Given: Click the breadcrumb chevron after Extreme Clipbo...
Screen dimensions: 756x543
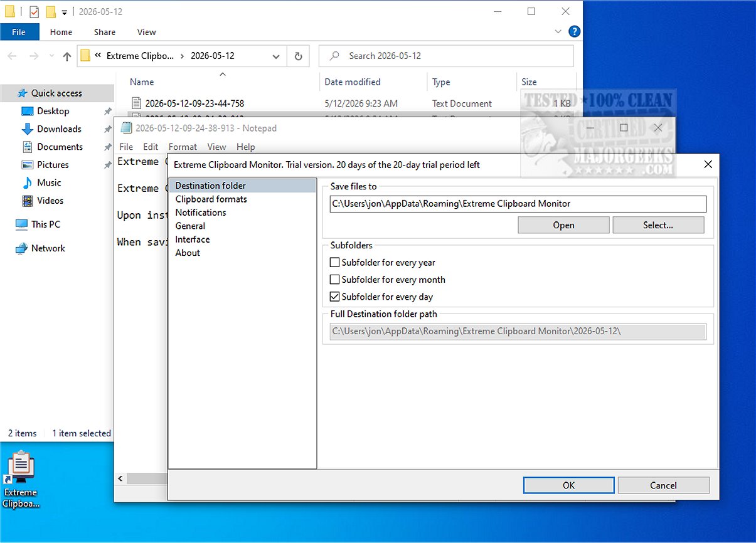Looking at the screenshot, I should coord(183,56).
